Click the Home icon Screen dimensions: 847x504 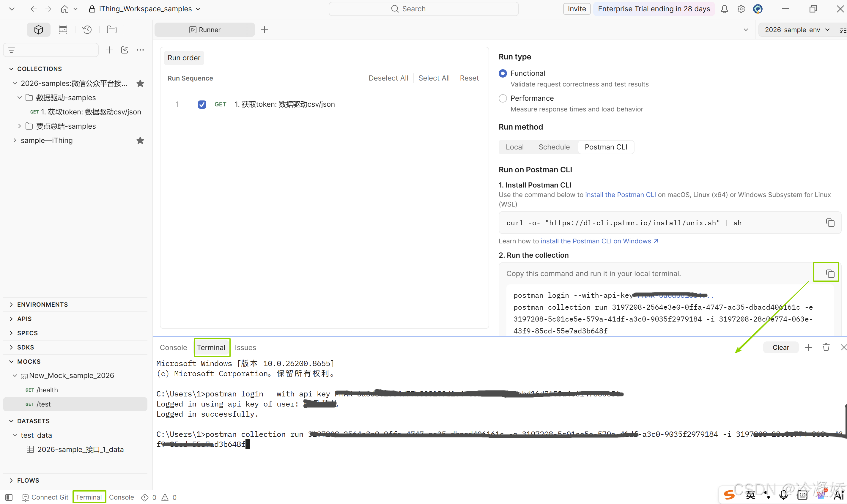pyautogui.click(x=64, y=9)
